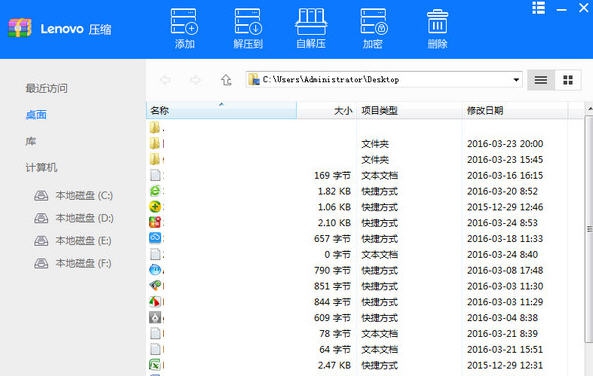
Task: Click the 加密 (Encrypt) toolbar icon
Action: click(x=373, y=29)
